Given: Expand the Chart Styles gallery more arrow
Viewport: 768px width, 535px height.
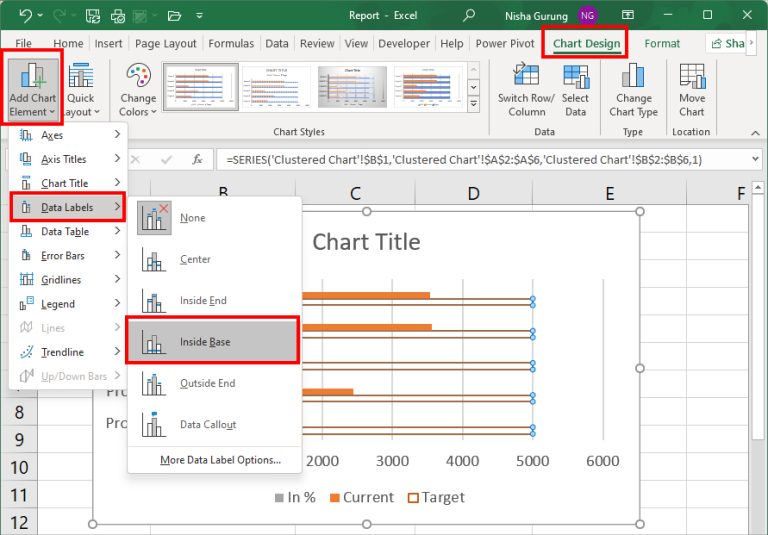Looking at the screenshot, I should (x=474, y=104).
